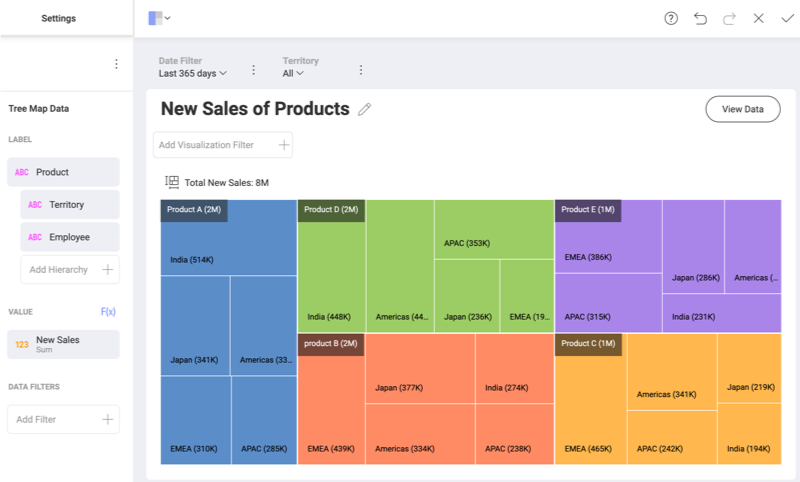
Task: Expand the Territory All dropdown
Action: [293, 73]
